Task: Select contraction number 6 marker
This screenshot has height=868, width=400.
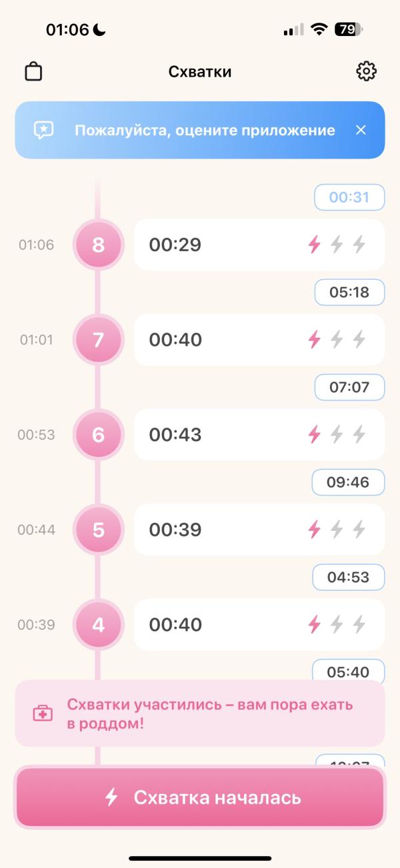Action: coord(99,435)
